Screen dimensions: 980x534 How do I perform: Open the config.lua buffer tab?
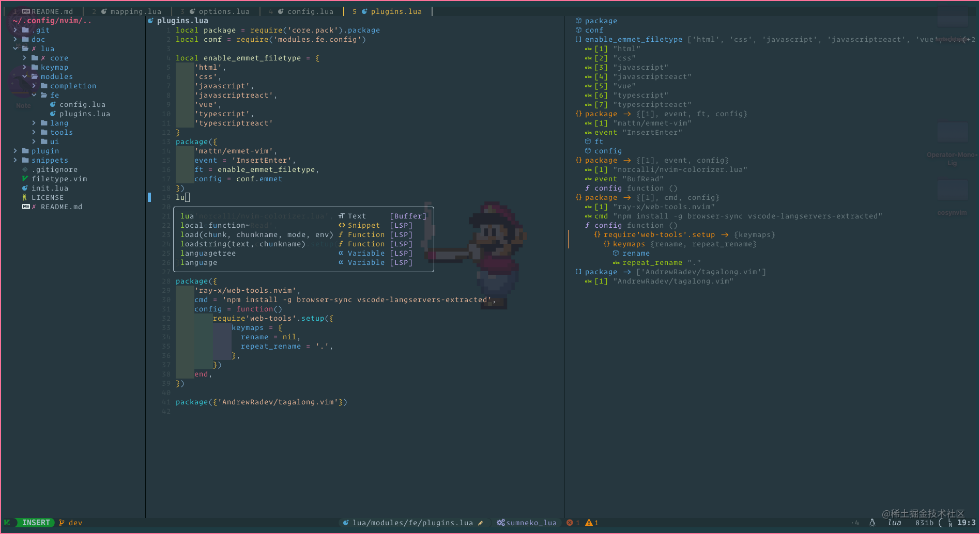pos(301,11)
